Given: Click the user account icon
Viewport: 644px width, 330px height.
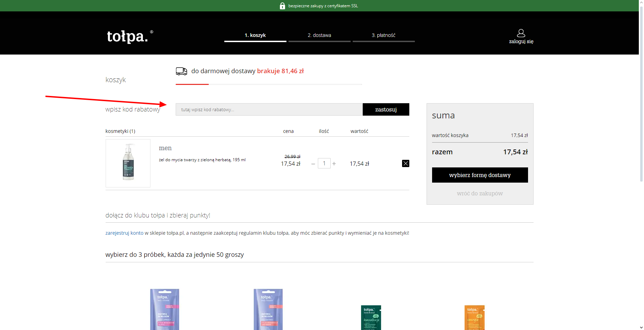Looking at the screenshot, I should (x=521, y=33).
